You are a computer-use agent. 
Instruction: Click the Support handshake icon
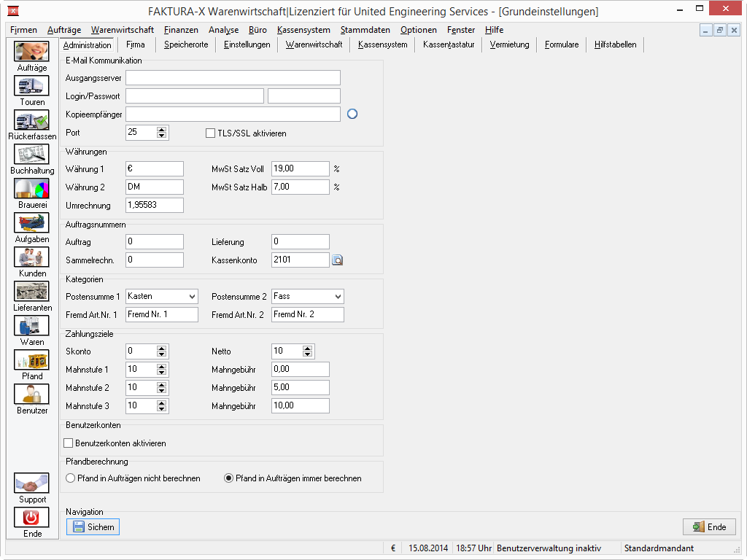tap(31, 483)
